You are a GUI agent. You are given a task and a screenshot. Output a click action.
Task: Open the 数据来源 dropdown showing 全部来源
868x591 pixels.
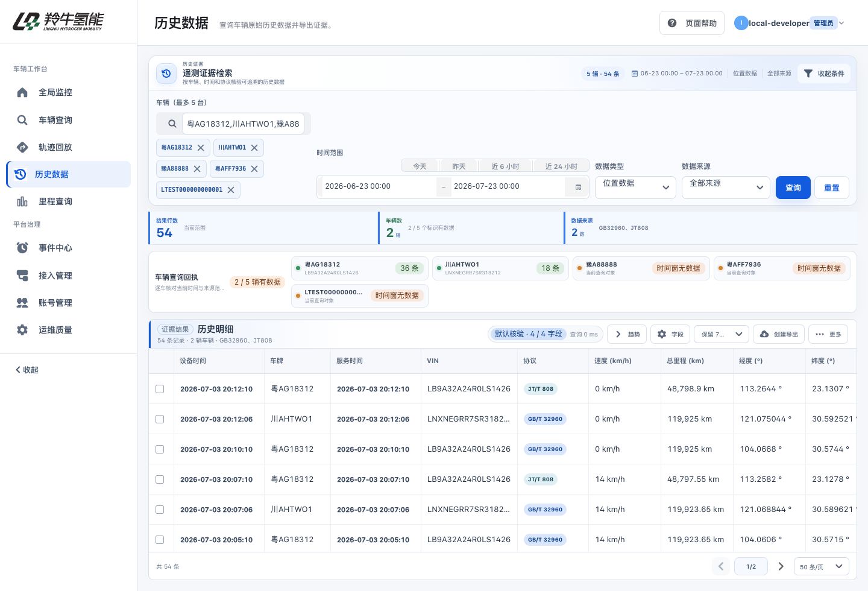[726, 187]
